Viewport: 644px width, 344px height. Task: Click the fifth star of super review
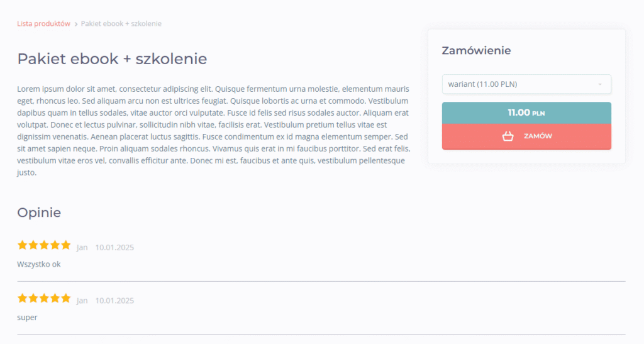point(65,298)
